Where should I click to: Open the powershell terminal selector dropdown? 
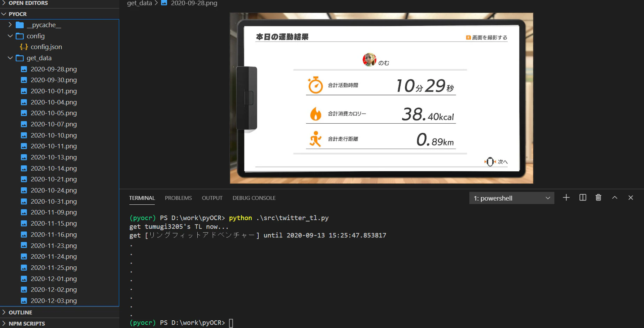click(x=512, y=198)
